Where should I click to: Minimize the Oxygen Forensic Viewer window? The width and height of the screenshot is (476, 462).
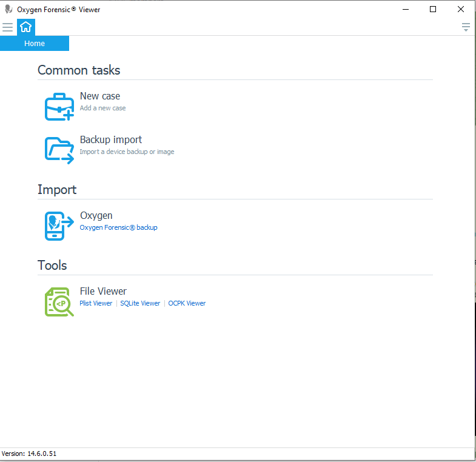[x=406, y=10]
